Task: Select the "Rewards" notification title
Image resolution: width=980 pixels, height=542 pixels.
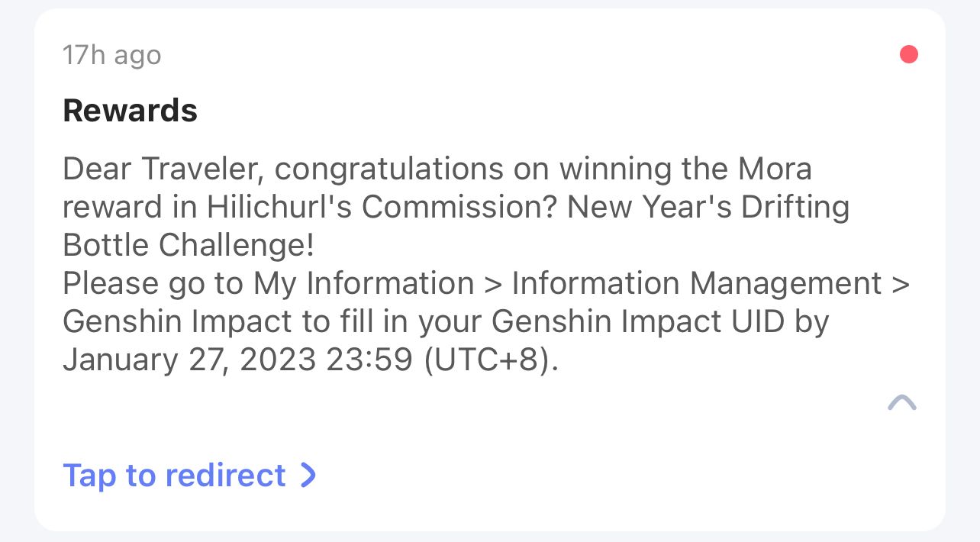Action: coord(130,111)
